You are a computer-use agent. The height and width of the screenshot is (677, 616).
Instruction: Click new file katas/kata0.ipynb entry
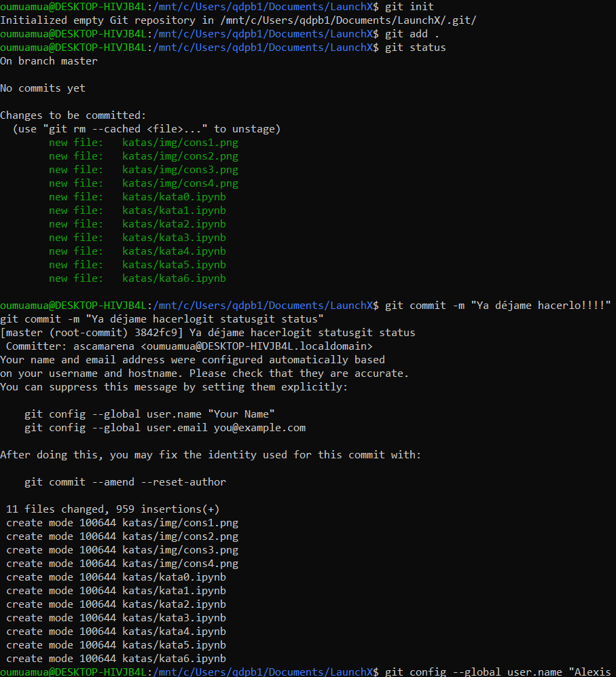(137, 196)
